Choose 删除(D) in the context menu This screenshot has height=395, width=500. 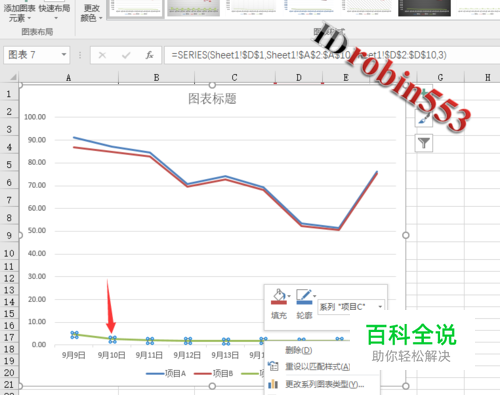pos(298,350)
